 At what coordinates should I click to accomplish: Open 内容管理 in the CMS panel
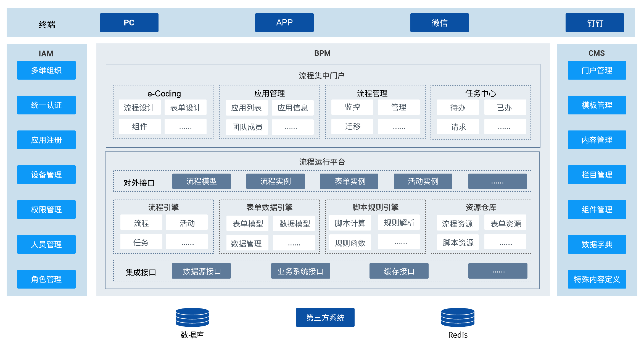597,140
